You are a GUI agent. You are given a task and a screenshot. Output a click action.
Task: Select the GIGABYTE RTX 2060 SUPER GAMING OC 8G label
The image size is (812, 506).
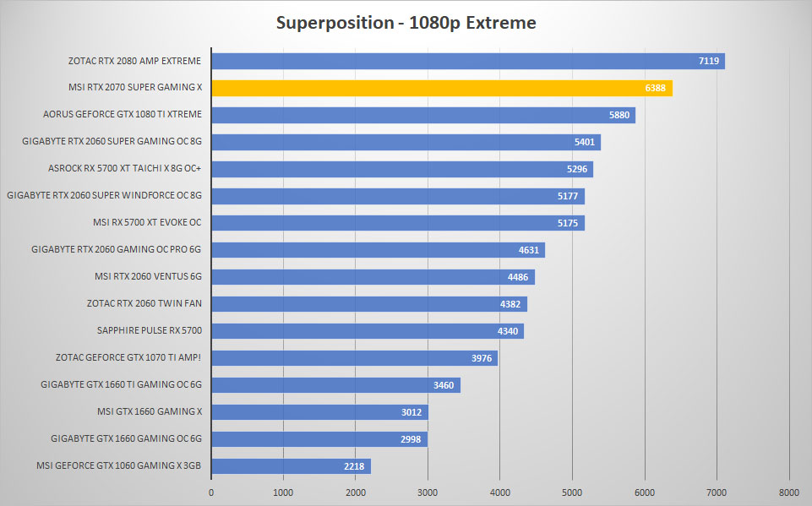point(112,141)
